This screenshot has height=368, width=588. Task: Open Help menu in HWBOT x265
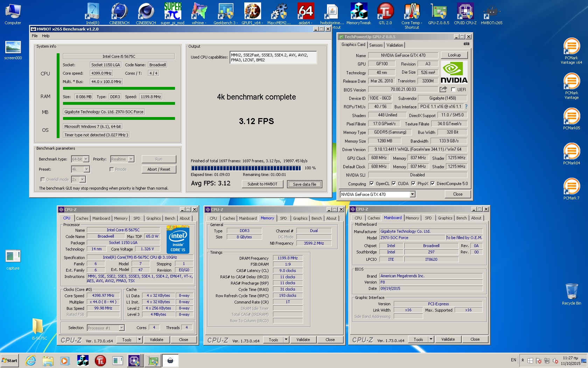click(x=46, y=36)
